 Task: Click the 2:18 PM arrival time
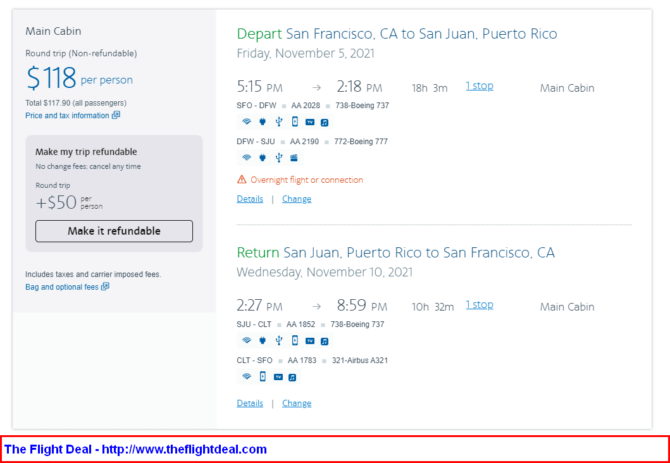point(359,87)
